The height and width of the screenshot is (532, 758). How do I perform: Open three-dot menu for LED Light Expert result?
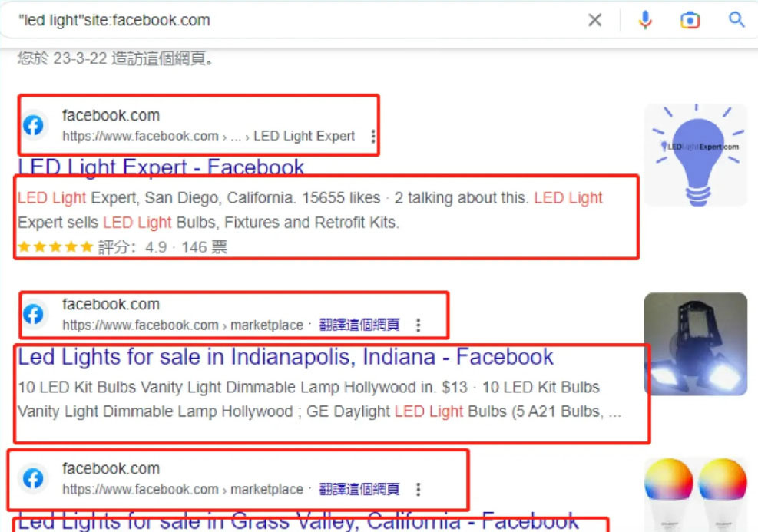(373, 136)
